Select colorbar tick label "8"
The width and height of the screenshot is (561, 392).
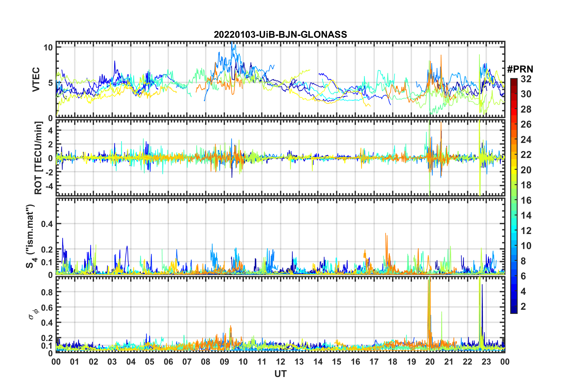pyautogui.click(x=523, y=261)
